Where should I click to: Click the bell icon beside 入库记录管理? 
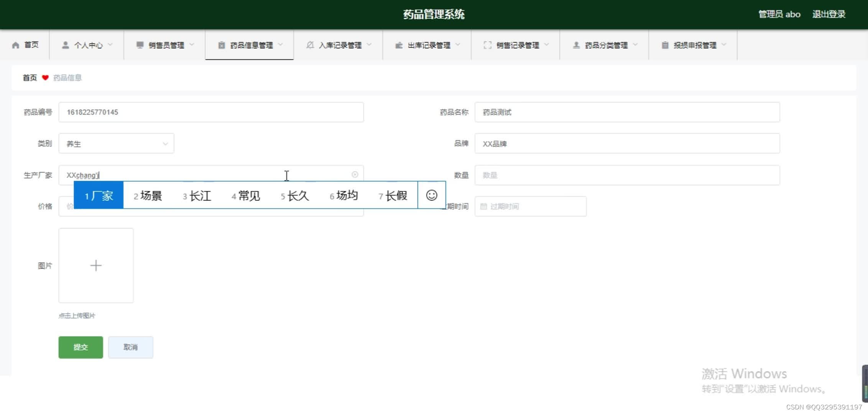tap(310, 45)
